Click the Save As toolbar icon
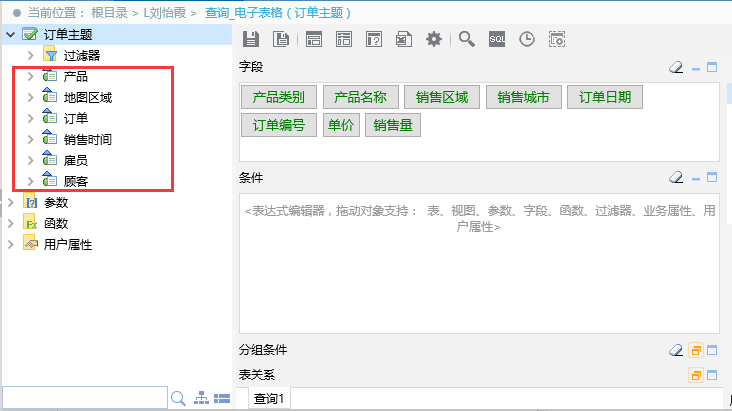 (x=281, y=39)
